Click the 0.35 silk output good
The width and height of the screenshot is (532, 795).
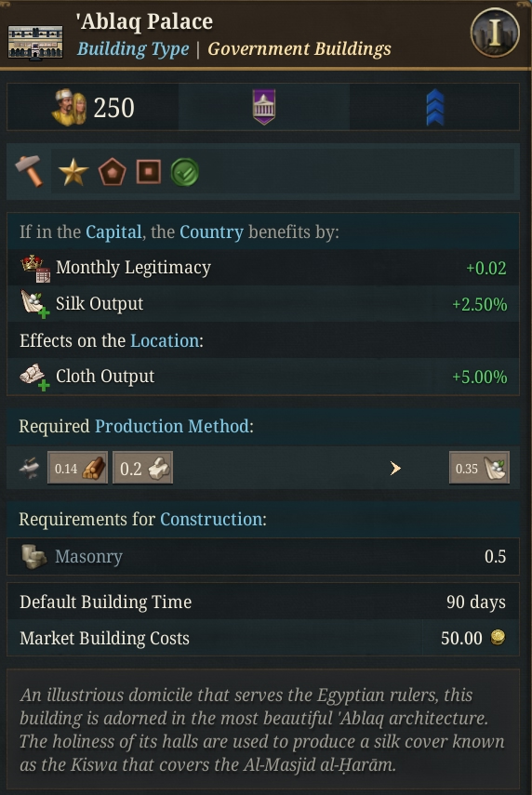(x=479, y=468)
